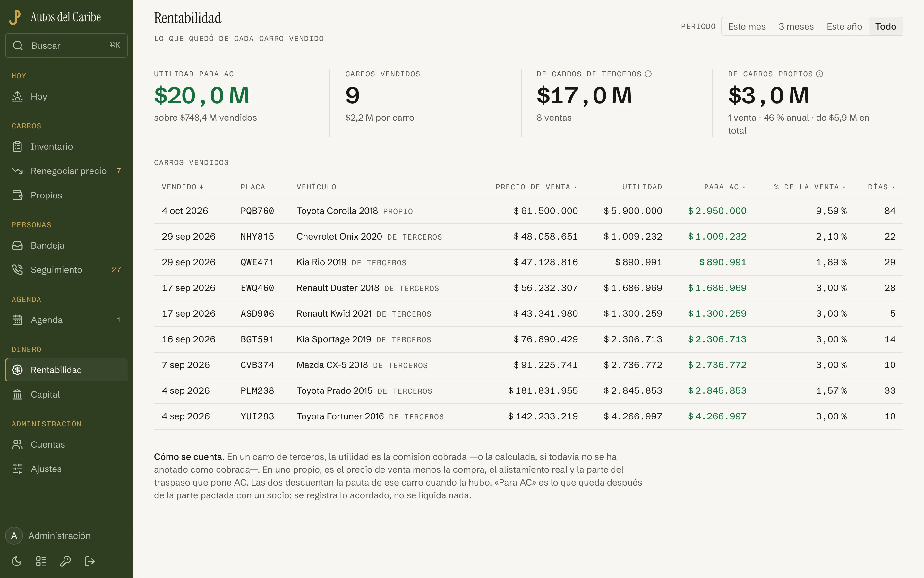The width and height of the screenshot is (924, 578).
Task: Open the Propios wallet icon
Action: pos(17,195)
